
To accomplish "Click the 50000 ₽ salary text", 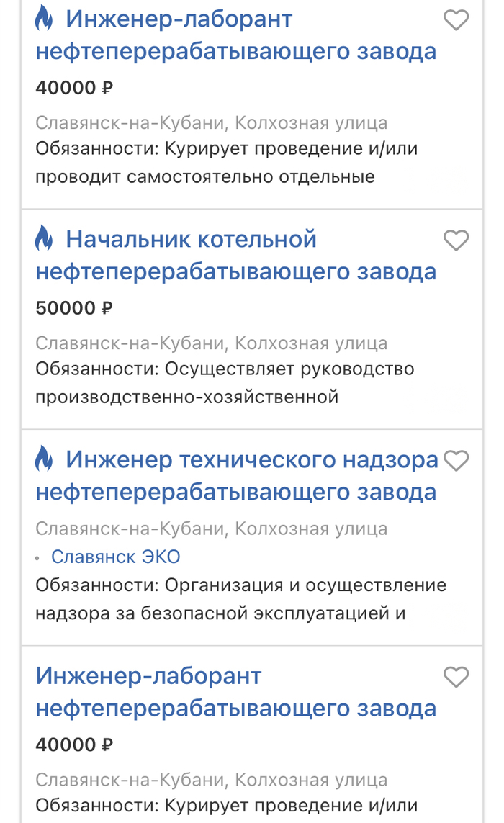I will pos(74,308).
